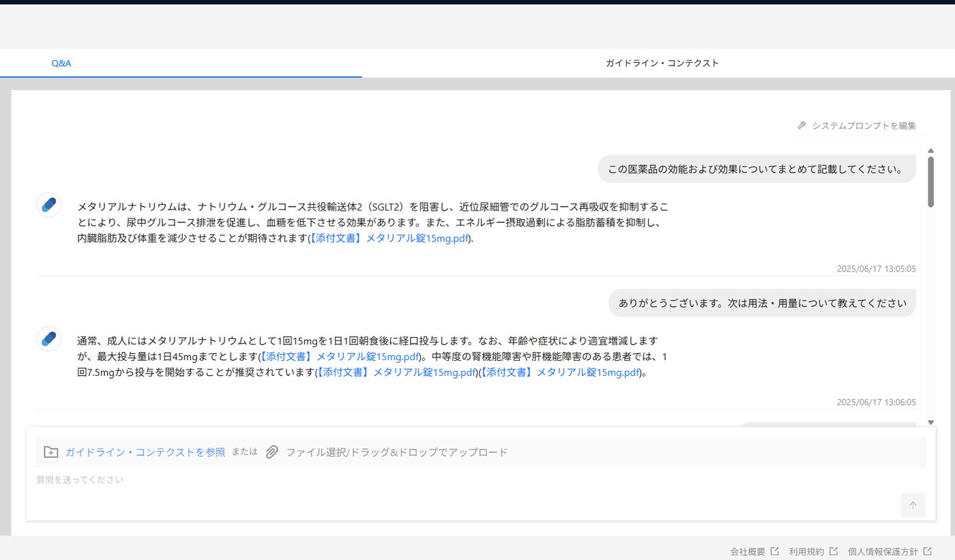955x560 pixels.
Task: Open システムプロンプトを編集
Action: (857, 126)
